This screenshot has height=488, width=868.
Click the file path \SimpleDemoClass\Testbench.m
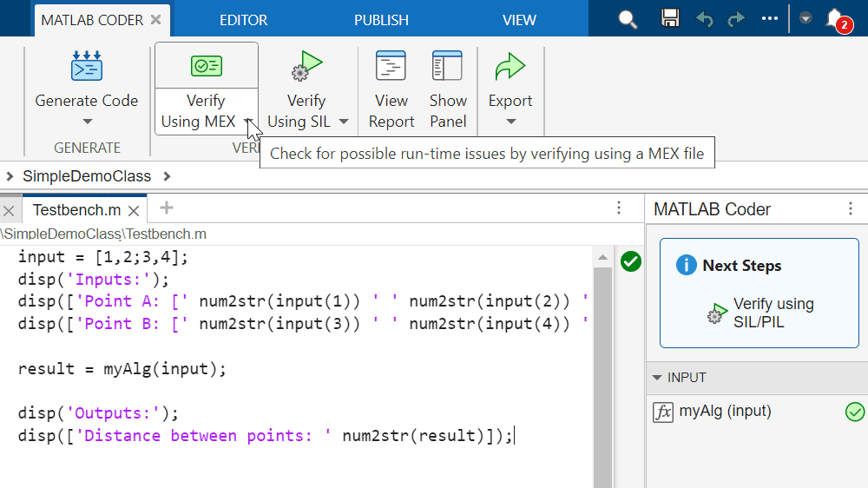(103, 234)
